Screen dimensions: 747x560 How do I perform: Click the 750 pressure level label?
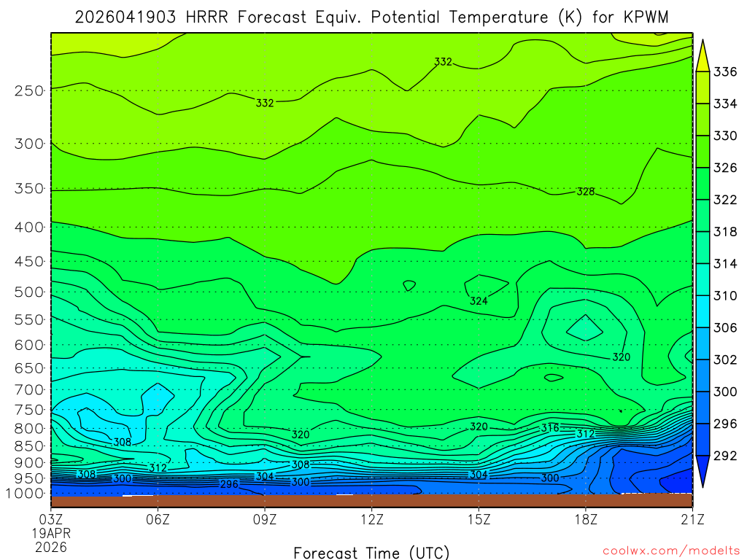tap(29, 410)
